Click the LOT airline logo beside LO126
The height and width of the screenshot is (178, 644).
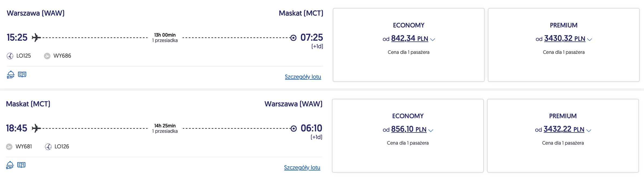pyautogui.click(x=48, y=147)
